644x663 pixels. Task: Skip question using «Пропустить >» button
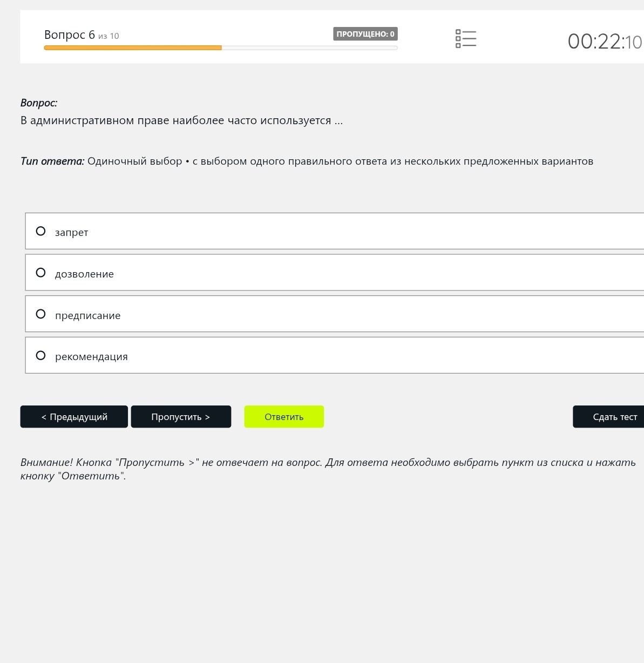tap(181, 417)
